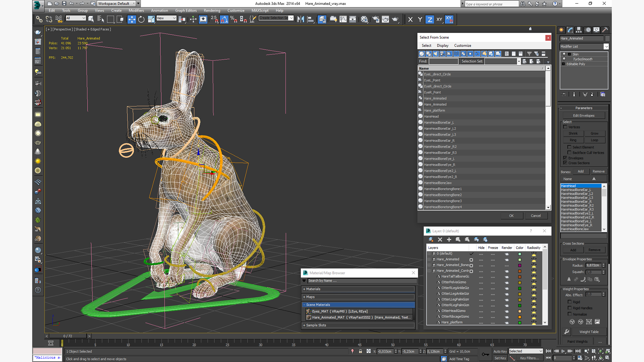
Task: Click the wrench icon beside Weight Table
Action: click(567, 331)
